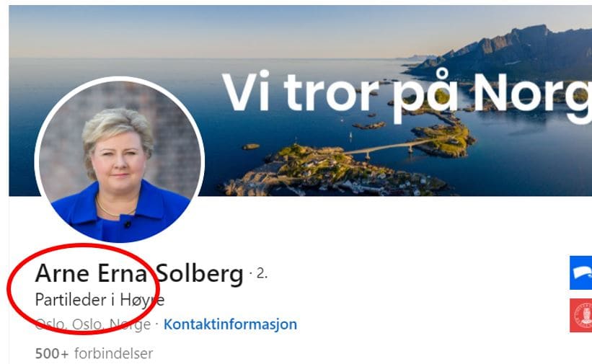Click the "Partileder i Høyre" headline

point(100,300)
